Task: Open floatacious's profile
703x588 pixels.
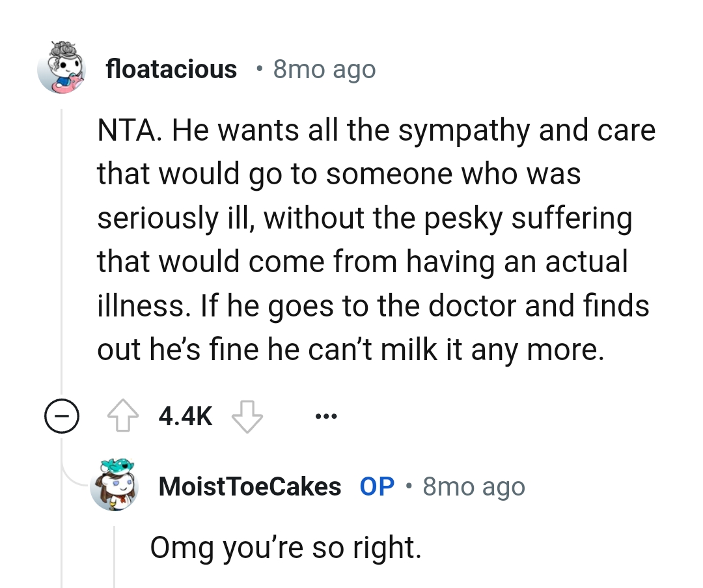Action: coord(172,69)
